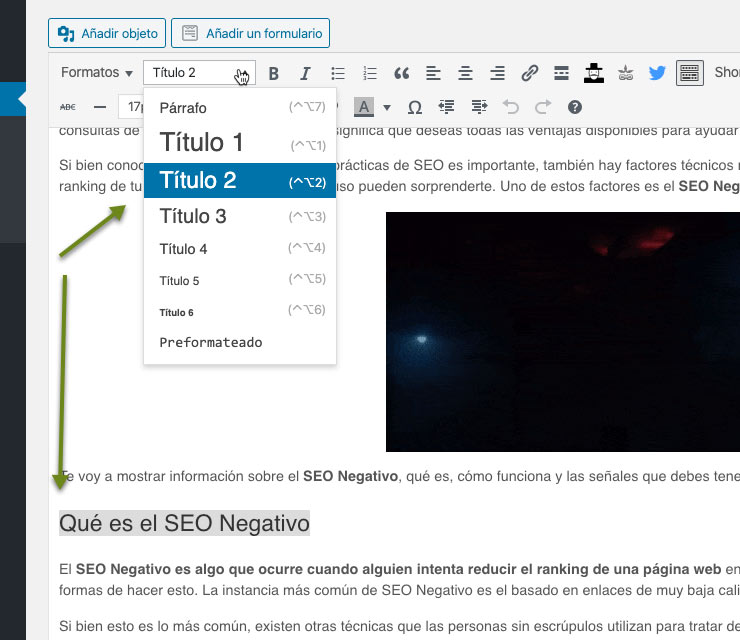Toggle bold formatting
The image size is (740, 640).
[x=273, y=73]
